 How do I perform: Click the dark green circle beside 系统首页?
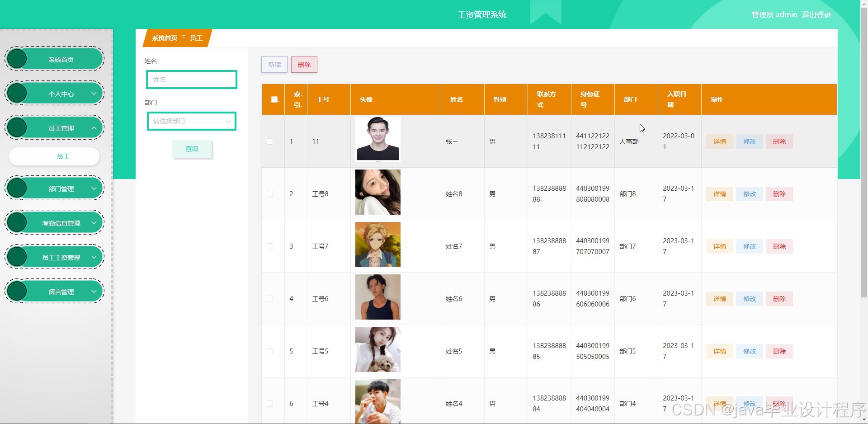tap(17, 59)
